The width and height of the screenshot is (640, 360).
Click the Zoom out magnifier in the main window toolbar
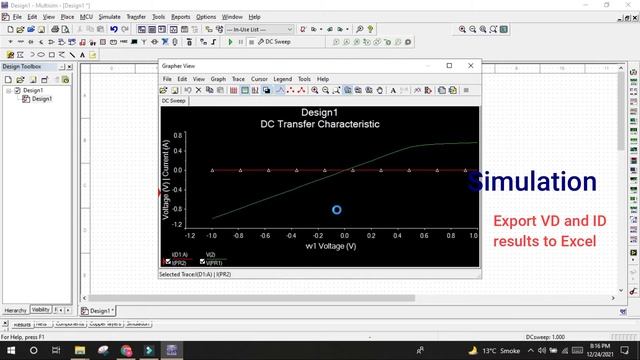(x=473, y=29)
